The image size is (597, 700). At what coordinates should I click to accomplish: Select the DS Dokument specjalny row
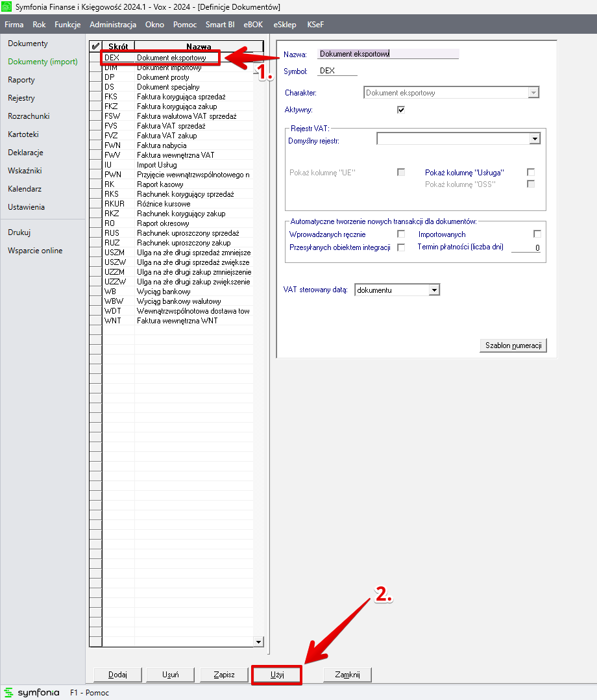178,87
